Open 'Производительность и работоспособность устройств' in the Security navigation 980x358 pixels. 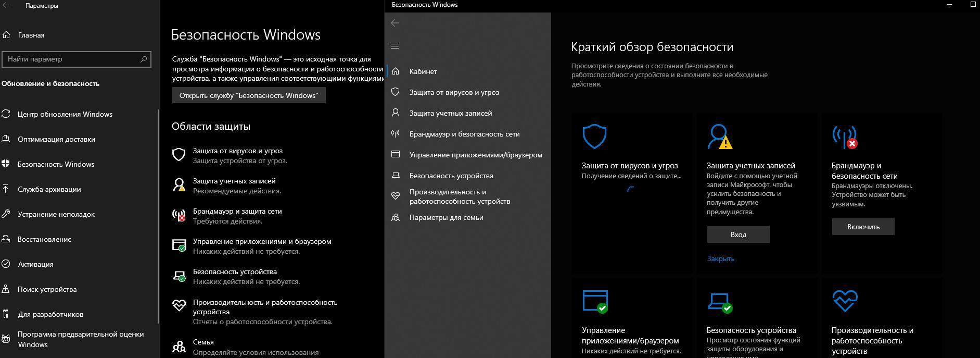(460, 196)
